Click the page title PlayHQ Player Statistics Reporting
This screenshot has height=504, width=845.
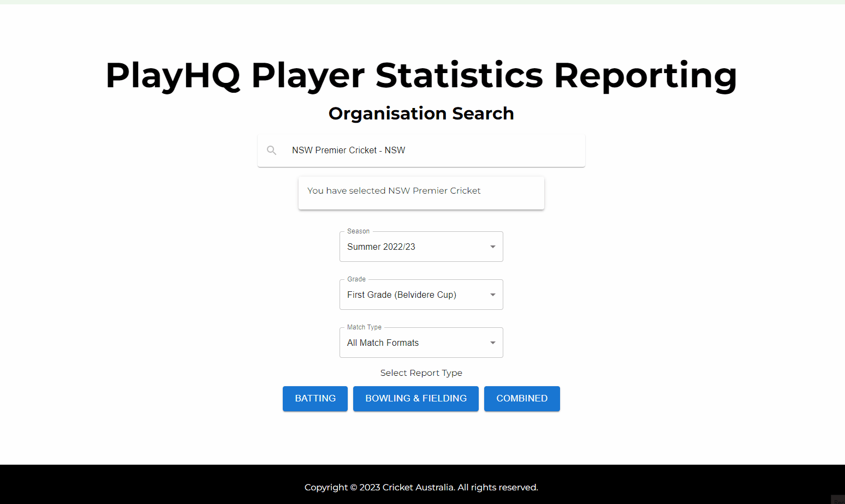pyautogui.click(x=421, y=76)
